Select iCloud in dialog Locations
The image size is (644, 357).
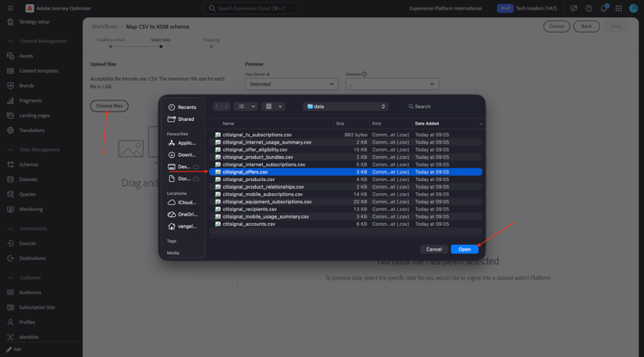click(182, 203)
